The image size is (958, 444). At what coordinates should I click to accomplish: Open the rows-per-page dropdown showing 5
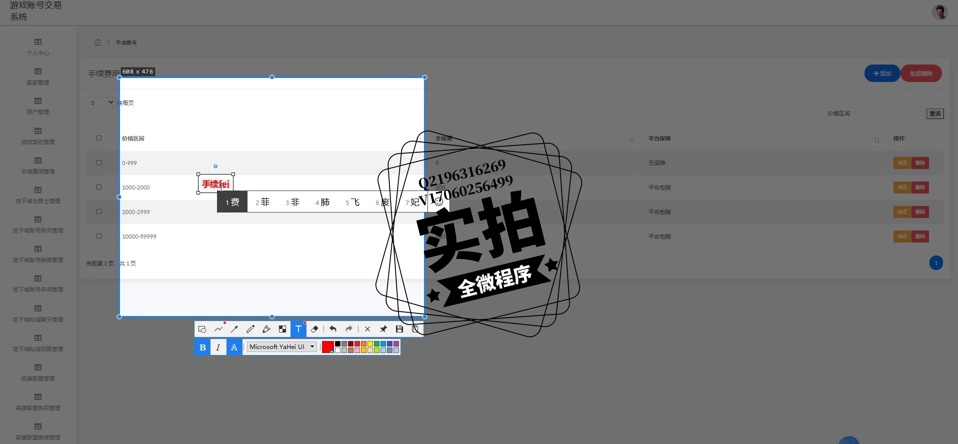(102, 102)
